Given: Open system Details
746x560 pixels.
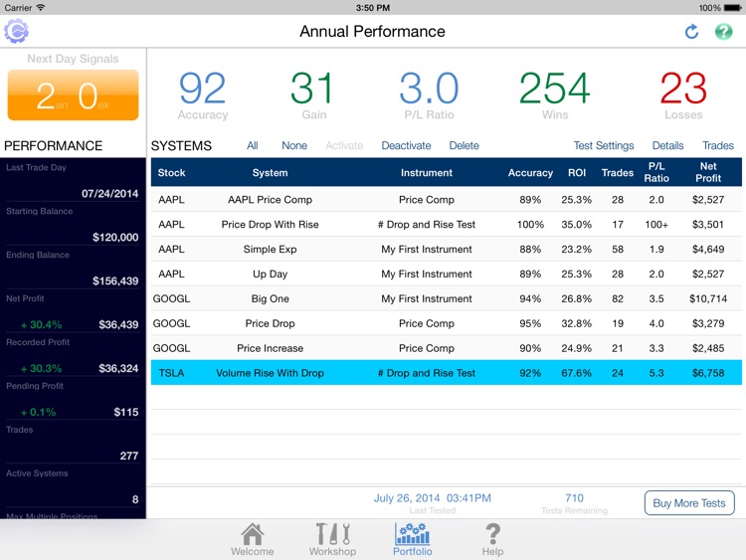Looking at the screenshot, I should 667,145.
